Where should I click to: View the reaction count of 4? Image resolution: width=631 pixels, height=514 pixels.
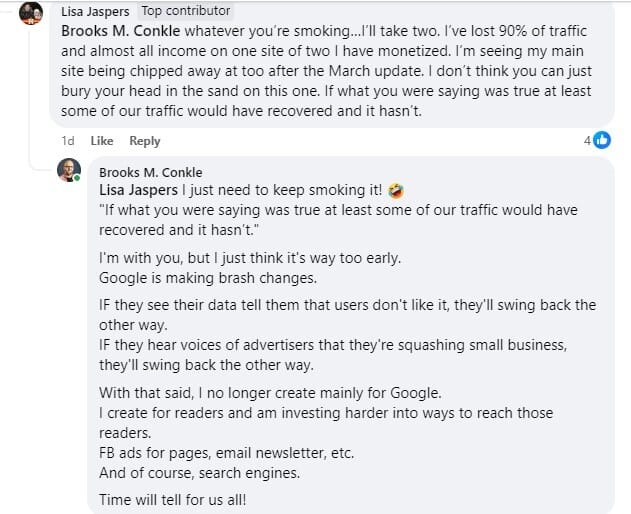(588, 141)
